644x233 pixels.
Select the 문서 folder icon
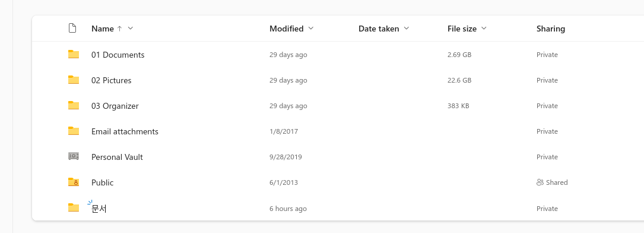pyautogui.click(x=74, y=207)
